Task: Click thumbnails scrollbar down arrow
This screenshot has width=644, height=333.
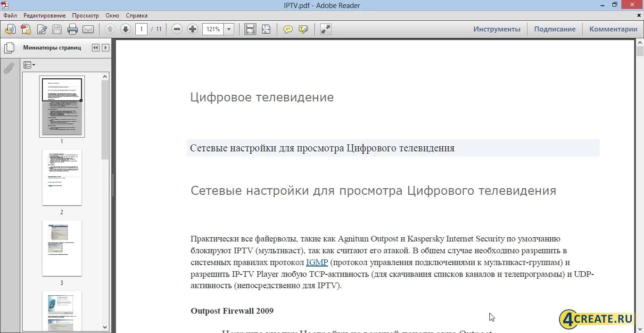Action: (105, 327)
